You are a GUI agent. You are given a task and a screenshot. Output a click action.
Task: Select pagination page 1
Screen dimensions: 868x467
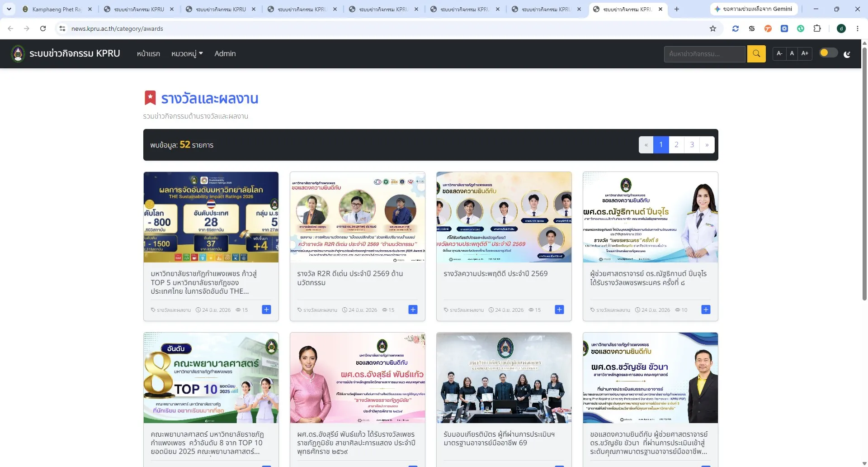coord(661,145)
